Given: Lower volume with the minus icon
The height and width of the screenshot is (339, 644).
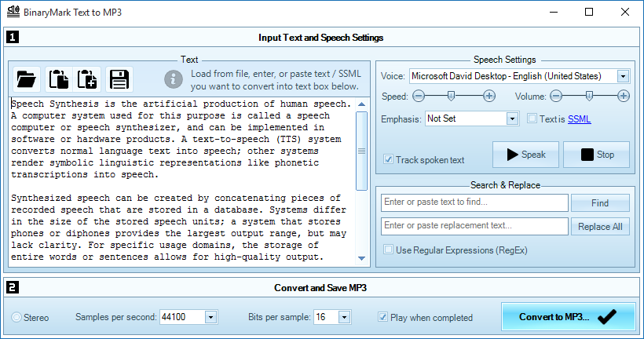Looking at the screenshot, I should [556, 96].
